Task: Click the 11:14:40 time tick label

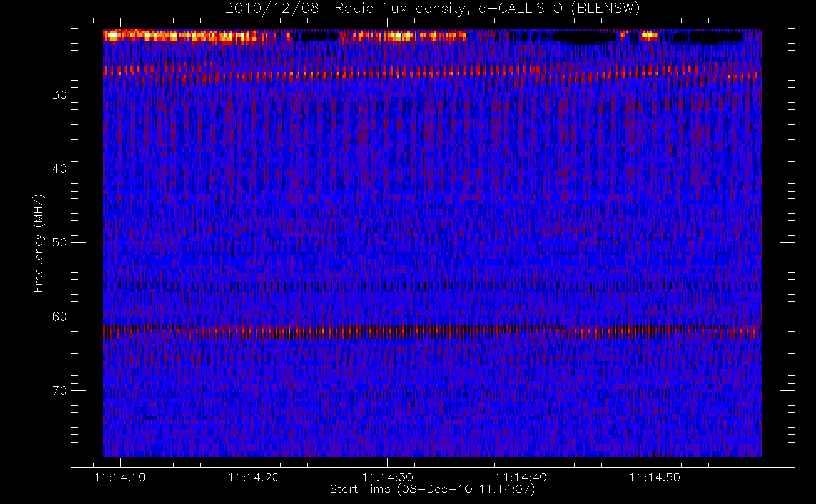Action: (x=521, y=477)
